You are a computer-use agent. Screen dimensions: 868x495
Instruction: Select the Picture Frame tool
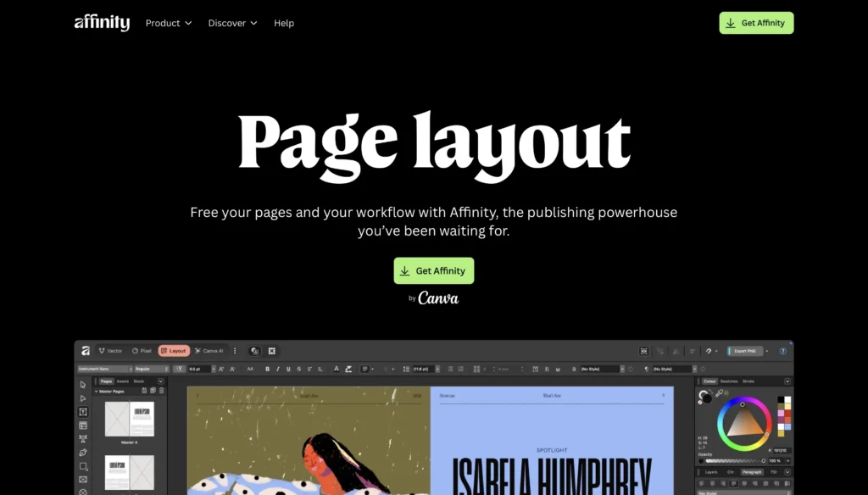click(x=83, y=480)
